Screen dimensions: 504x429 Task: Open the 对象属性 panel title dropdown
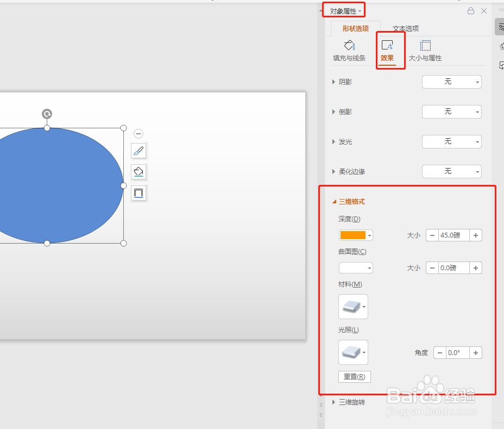tap(345, 11)
